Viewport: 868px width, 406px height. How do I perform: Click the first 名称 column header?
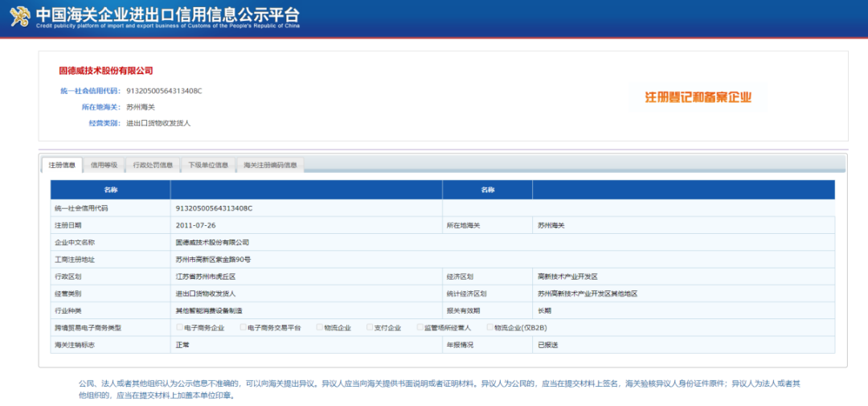111,190
